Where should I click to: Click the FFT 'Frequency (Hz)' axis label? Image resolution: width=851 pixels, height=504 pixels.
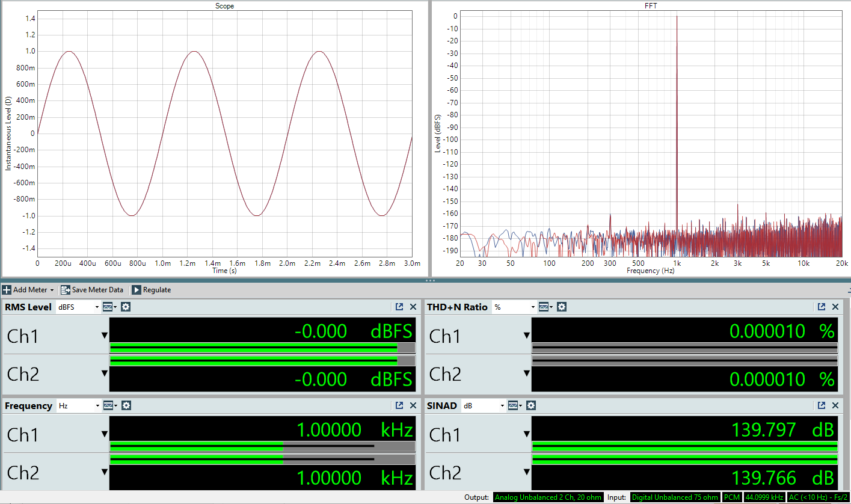pos(651,271)
